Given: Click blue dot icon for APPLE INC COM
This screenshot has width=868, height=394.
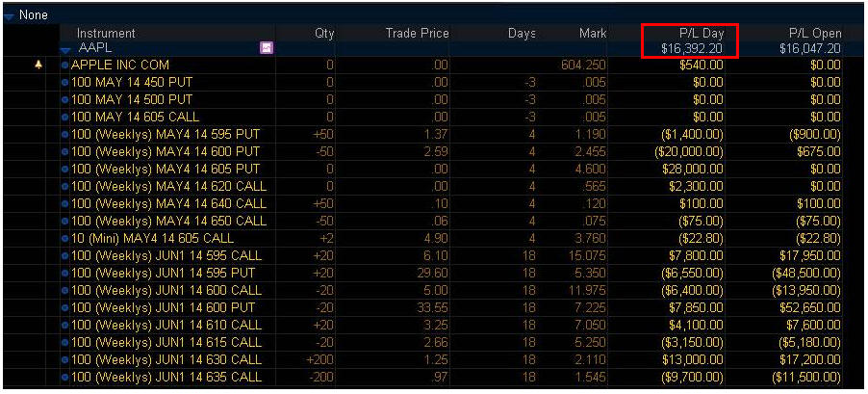Looking at the screenshot, I should (x=65, y=65).
